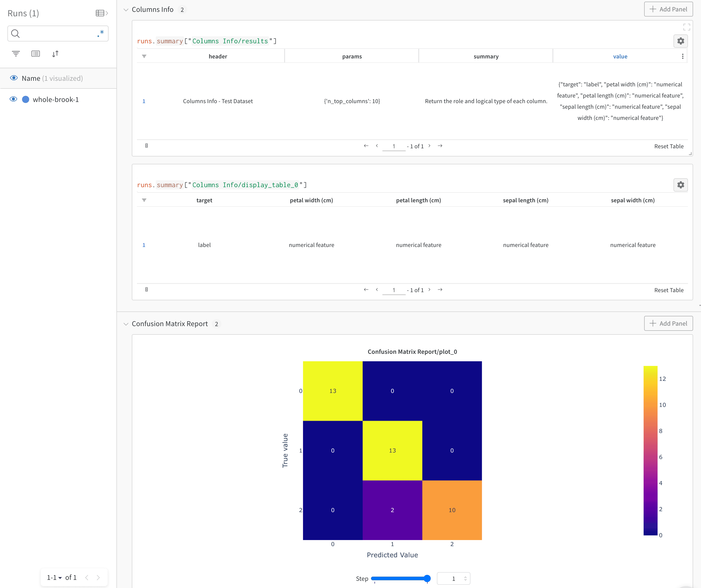Click the display_table_0 query expression

(x=222, y=185)
